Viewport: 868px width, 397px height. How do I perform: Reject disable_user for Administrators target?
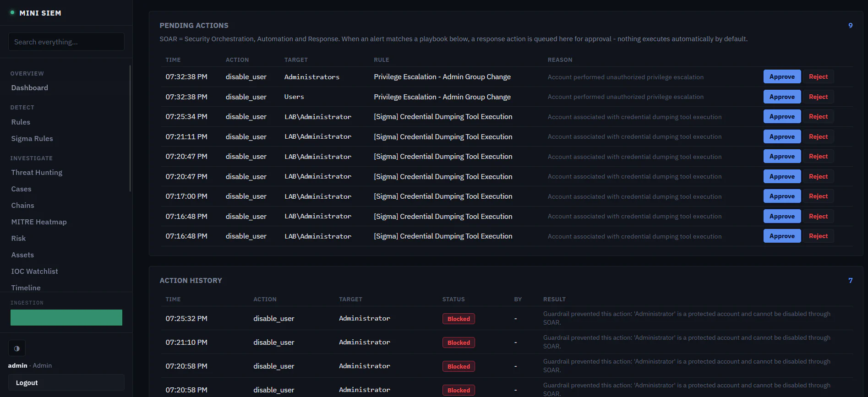tap(818, 76)
